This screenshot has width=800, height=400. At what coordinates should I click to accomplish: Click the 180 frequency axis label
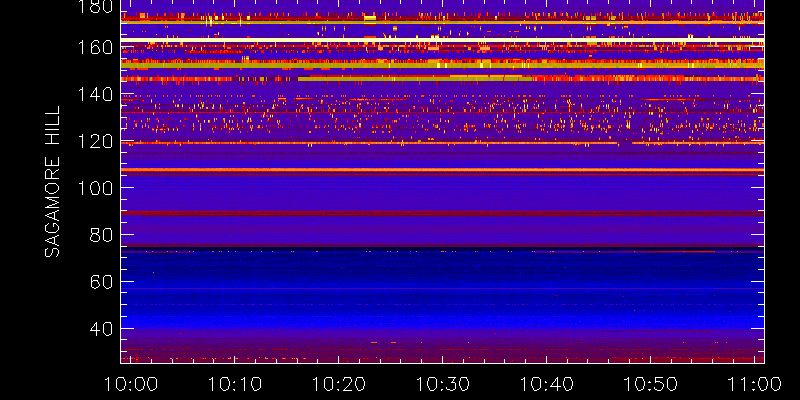click(x=95, y=6)
